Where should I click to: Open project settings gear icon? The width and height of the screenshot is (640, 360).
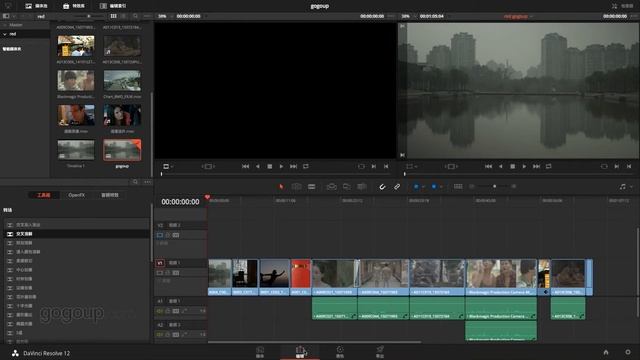coord(628,352)
